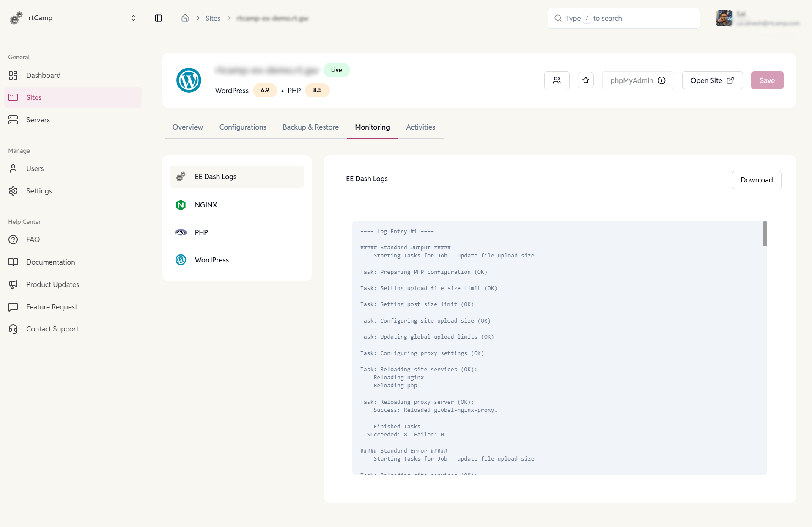The image size is (812, 527).
Task: Click the log panel scrollbar thumb
Action: coord(764,234)
